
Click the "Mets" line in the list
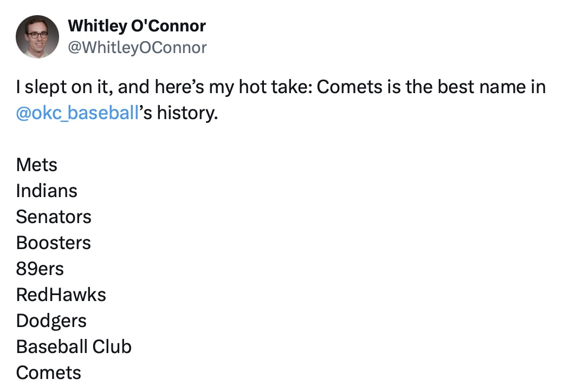[x=37, y=165]
